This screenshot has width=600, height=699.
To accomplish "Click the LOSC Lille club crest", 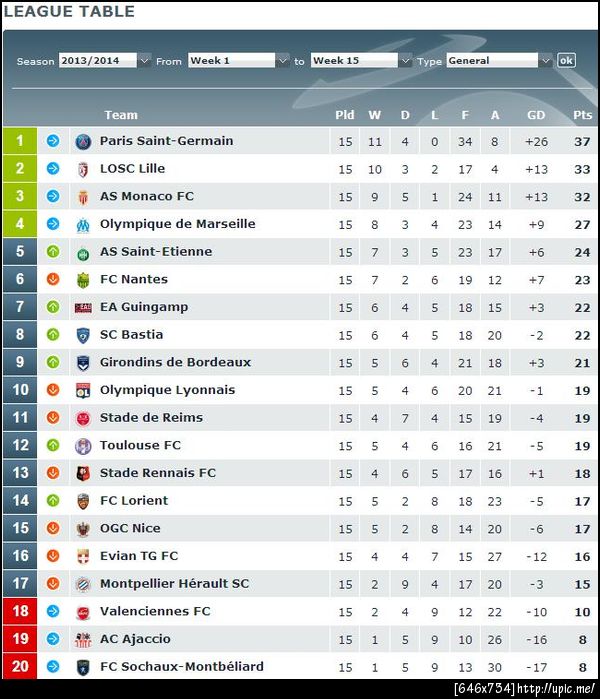I will click(x=83, y=170).
